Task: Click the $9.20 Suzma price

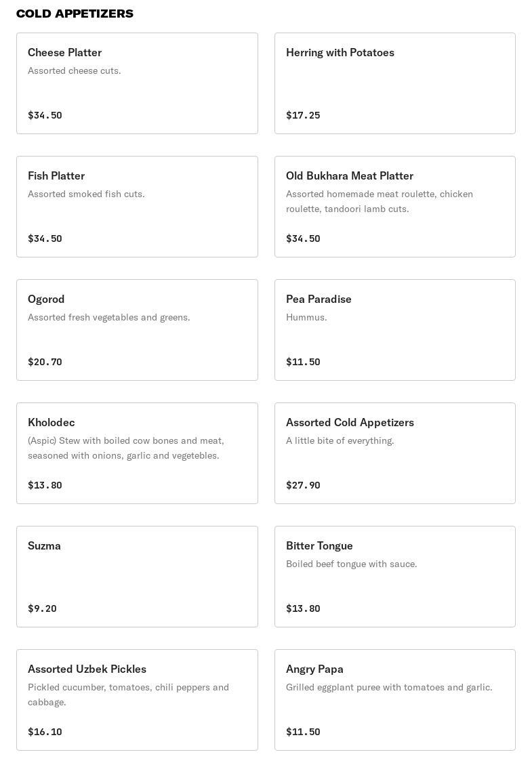Action: (42, 608)
